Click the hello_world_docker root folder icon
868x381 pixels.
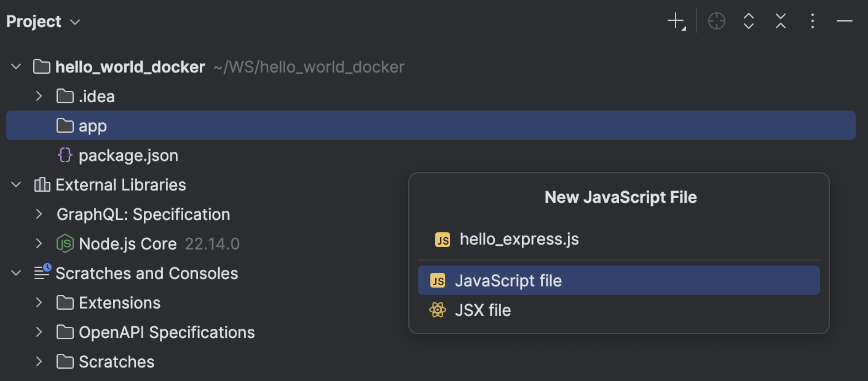(x=42, y=67)
